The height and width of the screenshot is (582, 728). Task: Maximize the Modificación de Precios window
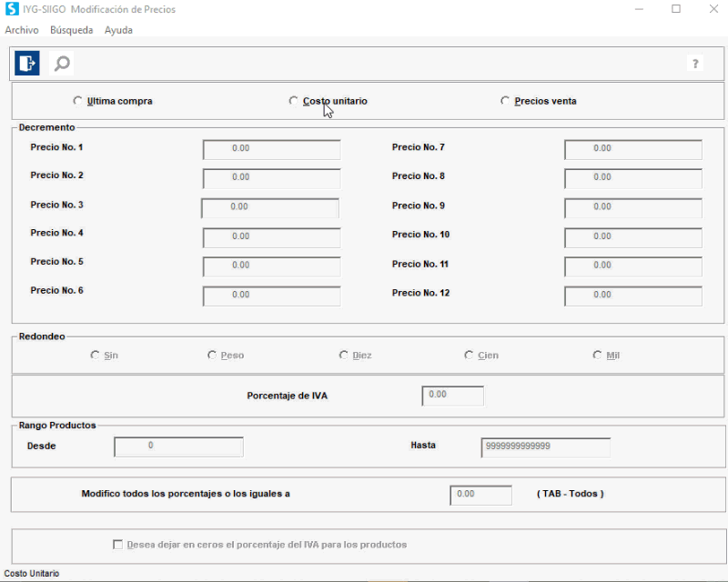coord(676,9)
